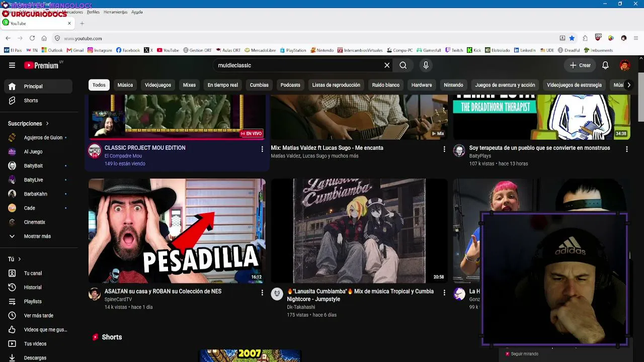Open the Cade subscription
Screen dimensions: 644x362
click(38, 208)
